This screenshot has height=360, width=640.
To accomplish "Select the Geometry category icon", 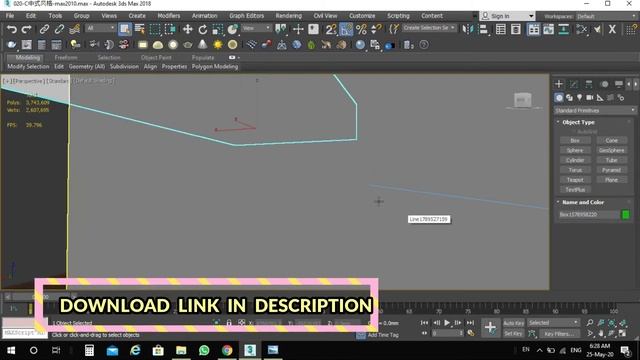I will 559,98.
